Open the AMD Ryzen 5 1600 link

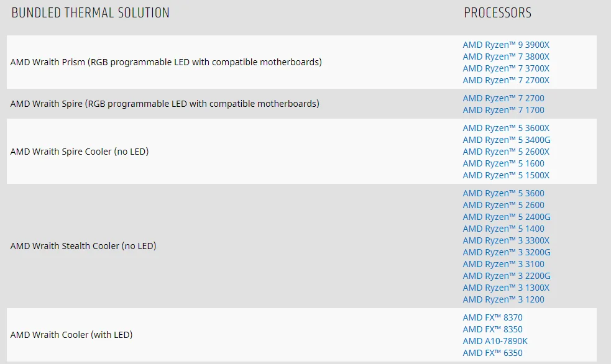pyautogui.click(x=503, y=163)
